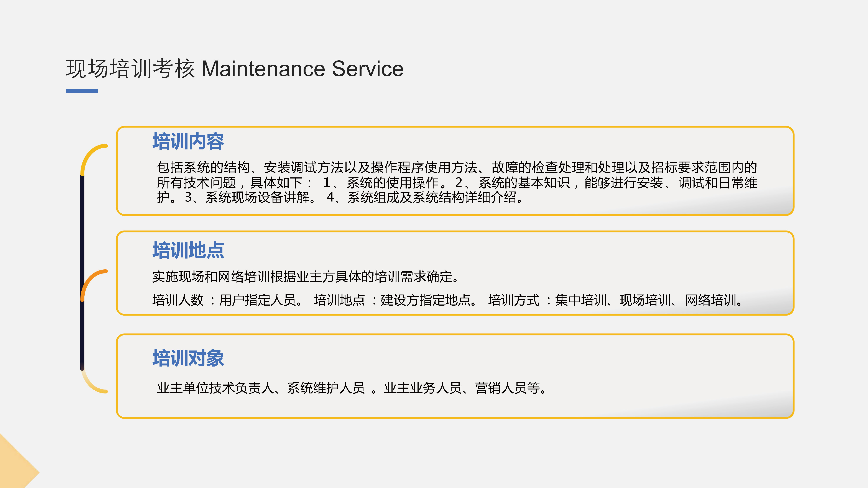
Task: Click the slide title 现场培训考核
Action: (x=130, y=69)
